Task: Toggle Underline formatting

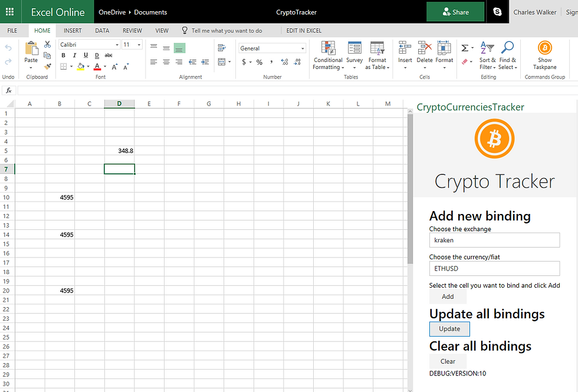Action: (86, 55)
